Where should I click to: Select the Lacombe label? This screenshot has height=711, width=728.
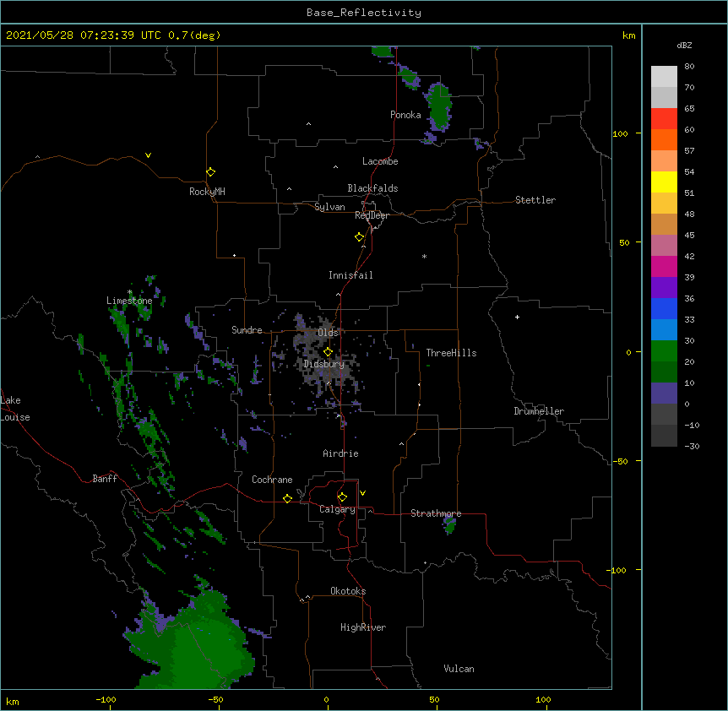[380, 161]
